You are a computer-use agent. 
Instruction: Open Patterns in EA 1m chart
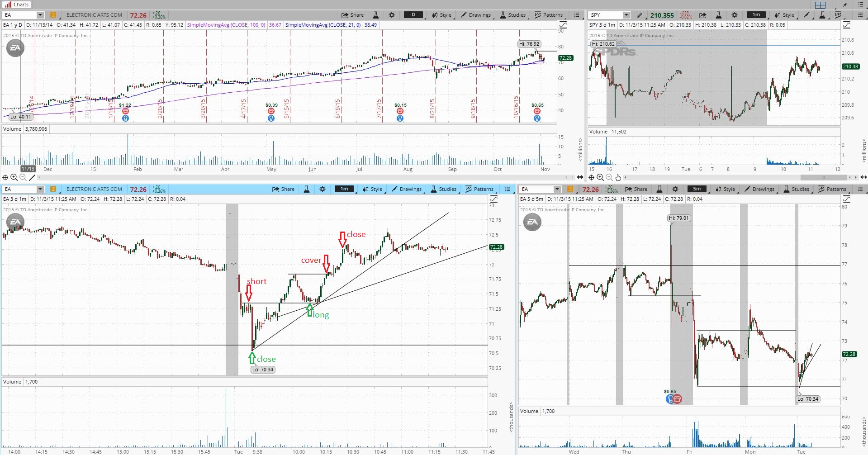[479, 189]
